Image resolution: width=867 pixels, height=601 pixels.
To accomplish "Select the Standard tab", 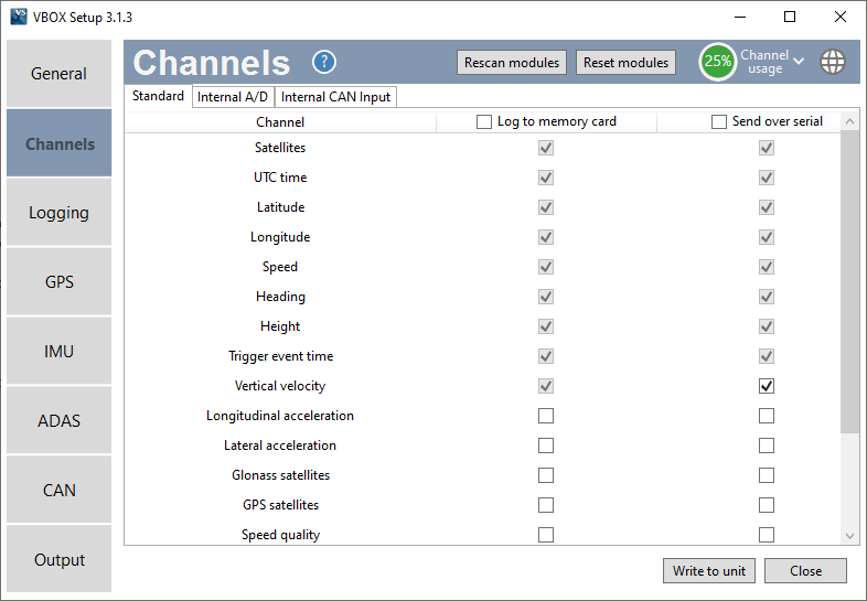I will pyautogui.click(x=158, y=96).
